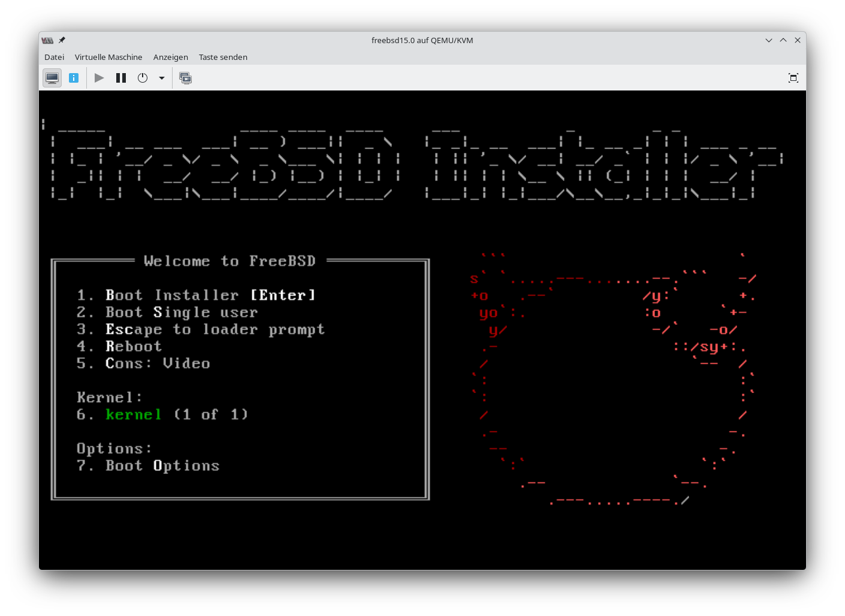
Task: Click the pin icon in title bar
Action: (62, 40)
